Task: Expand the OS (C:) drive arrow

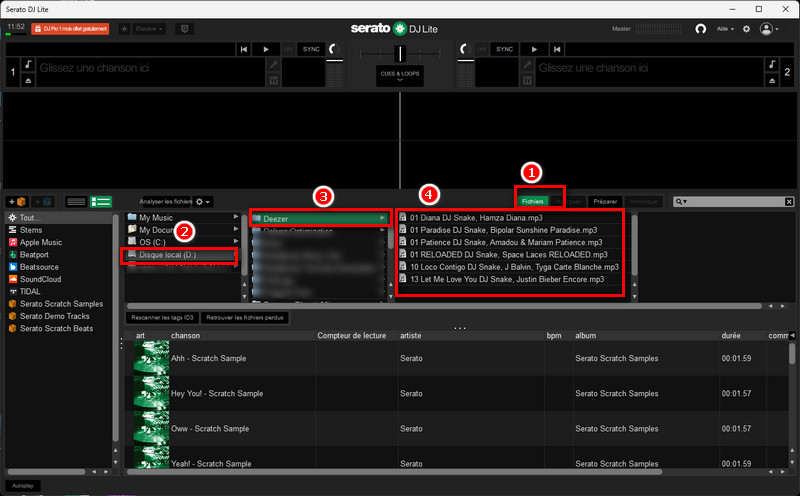Action: (x=236, y=241)
